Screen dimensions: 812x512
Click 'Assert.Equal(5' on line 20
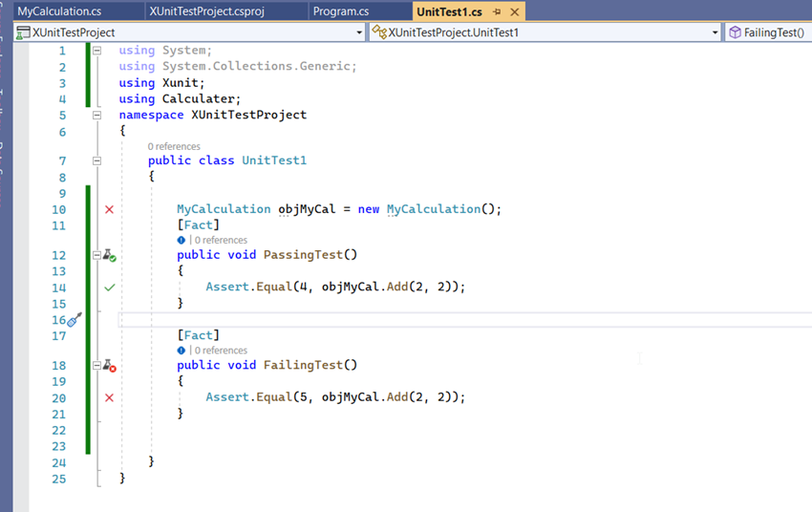257,397
